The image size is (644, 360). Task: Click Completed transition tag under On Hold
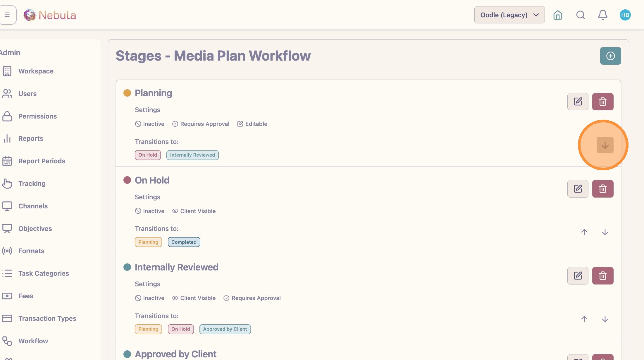(x=184, y=242)
